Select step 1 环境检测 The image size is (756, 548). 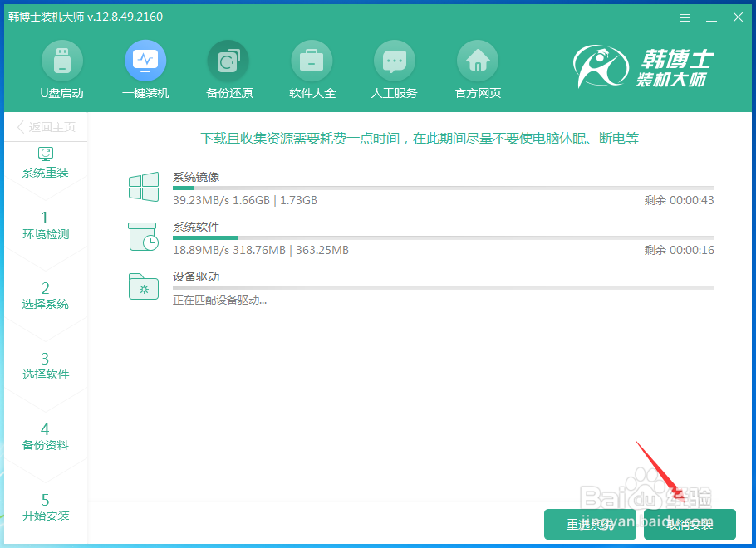47,224
